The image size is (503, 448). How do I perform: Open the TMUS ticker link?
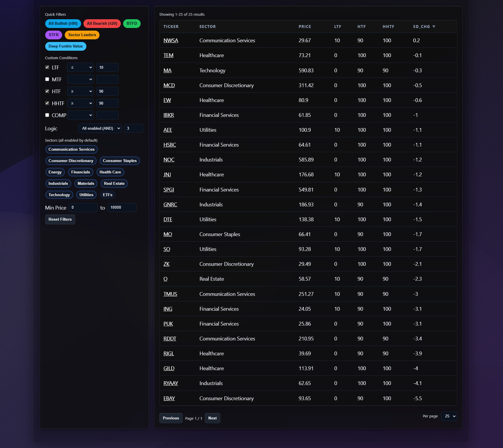pyautogui.click(x=170, y=294)
